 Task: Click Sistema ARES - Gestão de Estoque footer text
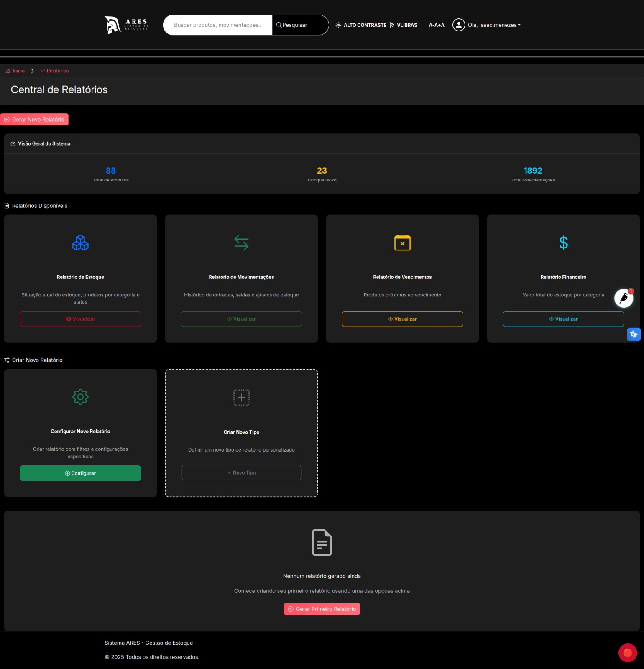149,643
